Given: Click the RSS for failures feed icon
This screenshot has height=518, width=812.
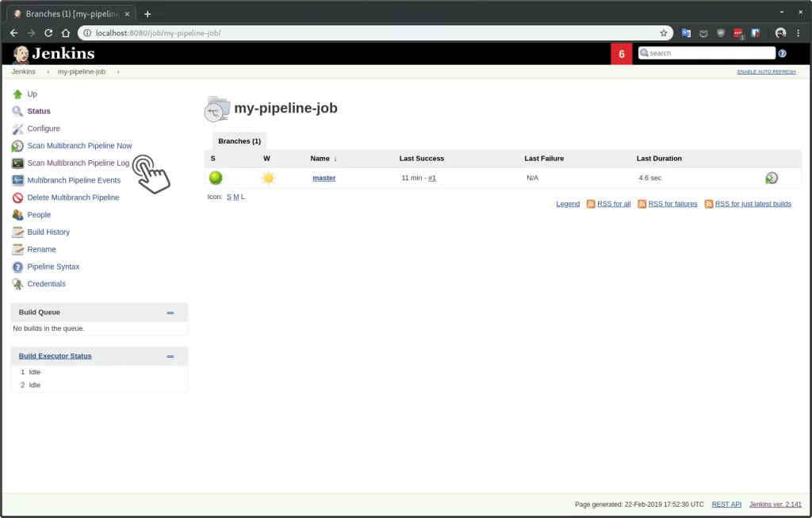Looking at the screenshot, I should pos(642,204).
